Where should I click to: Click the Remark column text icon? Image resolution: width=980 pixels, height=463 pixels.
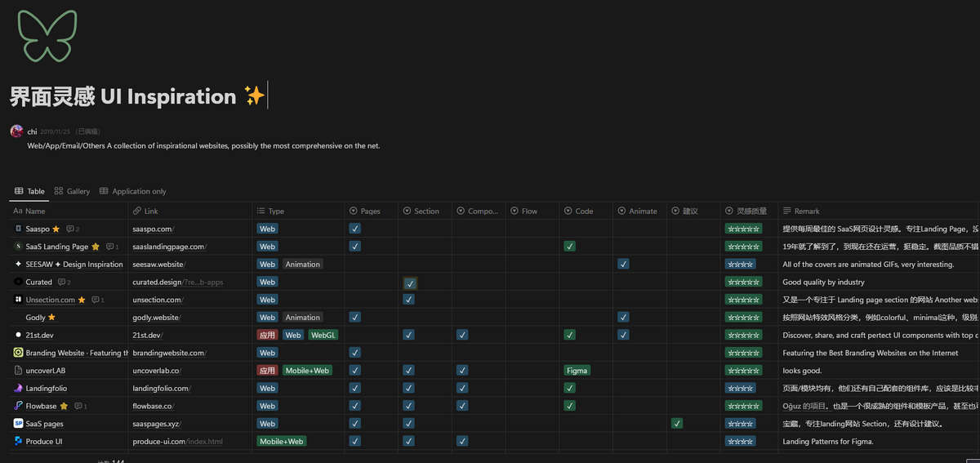click(786, 211)
